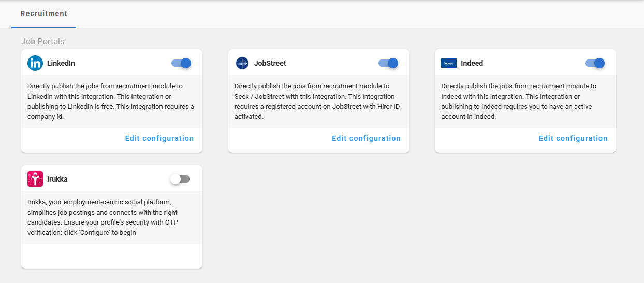The image size is (644, 283).
Task: Click the Indeed logo icon
Action: pyautogui.click(x=448, y=63)
